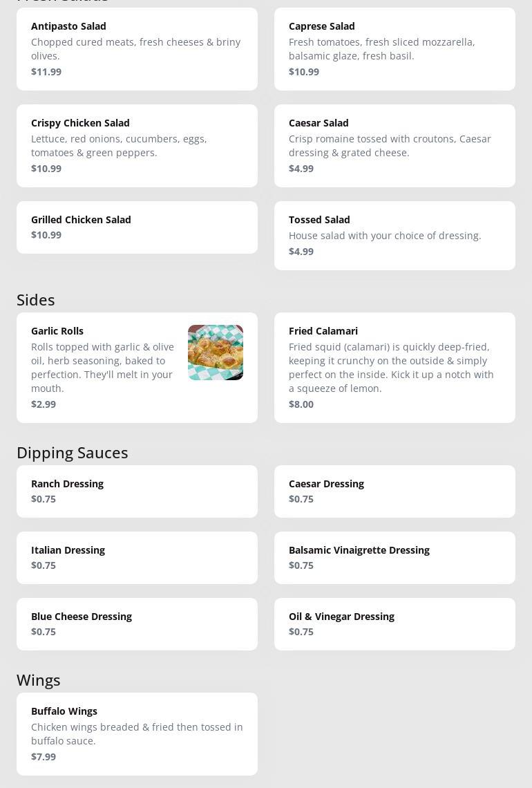Select the Caesar Salad for $4.99

395,146
